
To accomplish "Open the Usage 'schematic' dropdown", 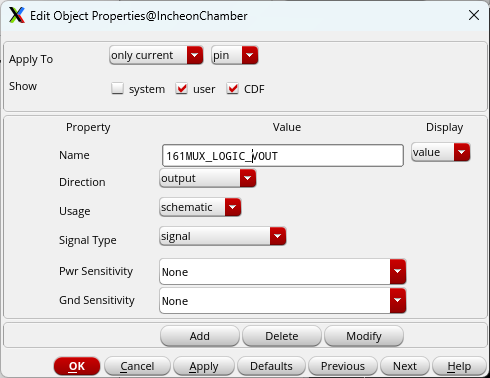I will click(200, 207).
